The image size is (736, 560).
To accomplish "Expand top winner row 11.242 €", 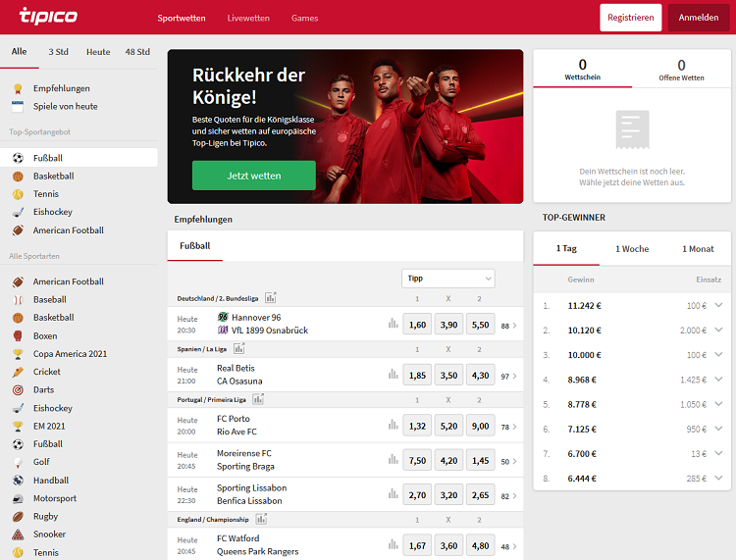I will [718, 305].
